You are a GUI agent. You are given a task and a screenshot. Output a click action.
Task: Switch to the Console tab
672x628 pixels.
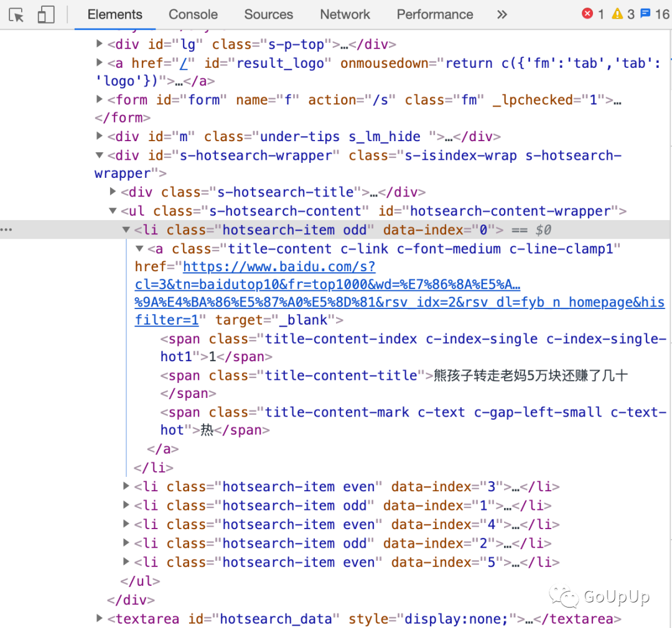point(193,14)
